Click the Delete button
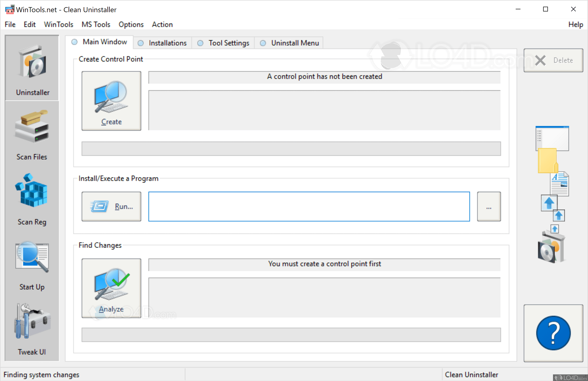The image size is (588, 381). pos(553,60)
